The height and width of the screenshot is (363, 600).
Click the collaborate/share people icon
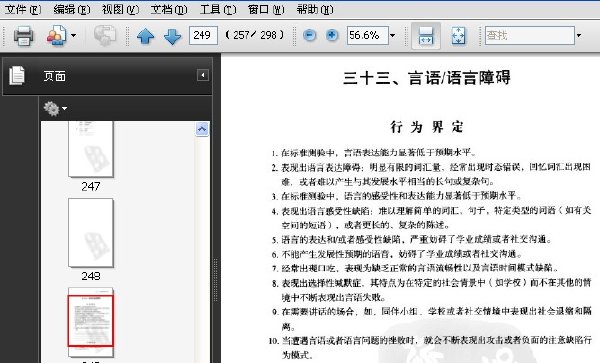pyautogui.click(x=57, y=36)
